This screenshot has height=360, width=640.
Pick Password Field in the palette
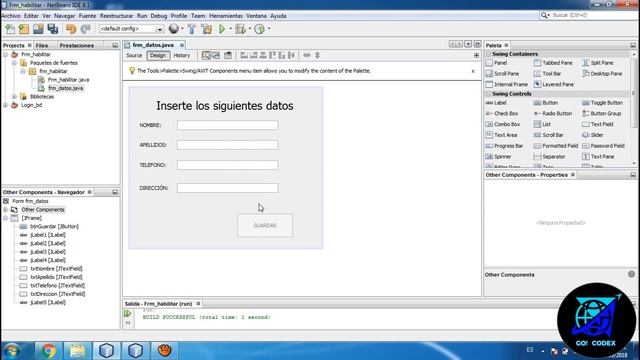(603, 146)
